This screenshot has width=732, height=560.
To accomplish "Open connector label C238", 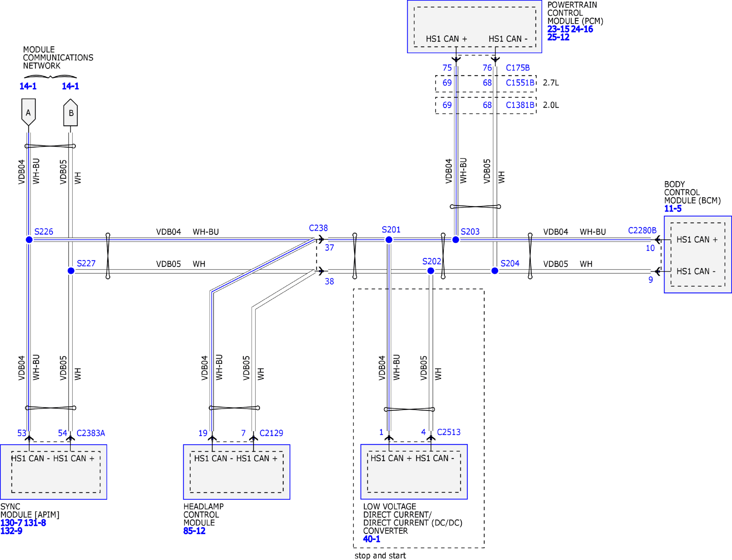I will (318, 228).
